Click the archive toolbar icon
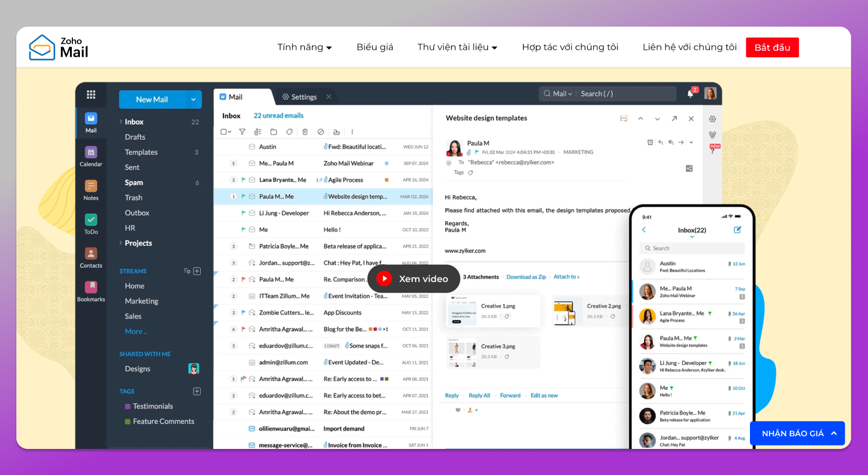This screenshot has height=475, width=868. point(336,132)
